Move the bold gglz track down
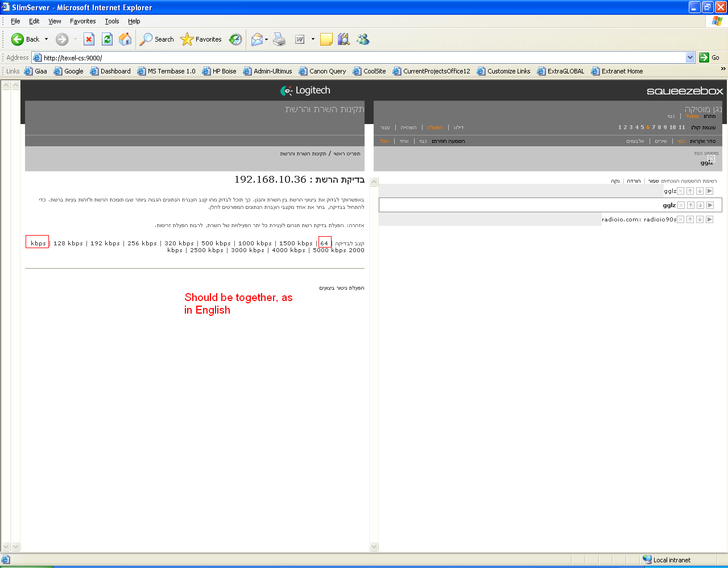The width and height of the screenshot is (728, 568). click(700, 205)
